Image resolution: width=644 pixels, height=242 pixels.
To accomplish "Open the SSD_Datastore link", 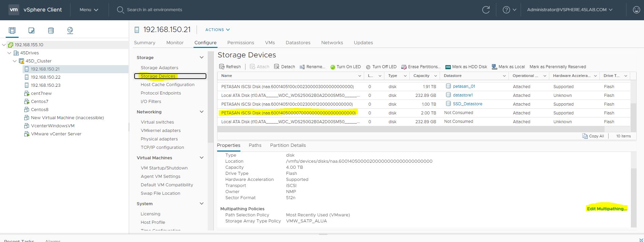I will coord(467,104).
